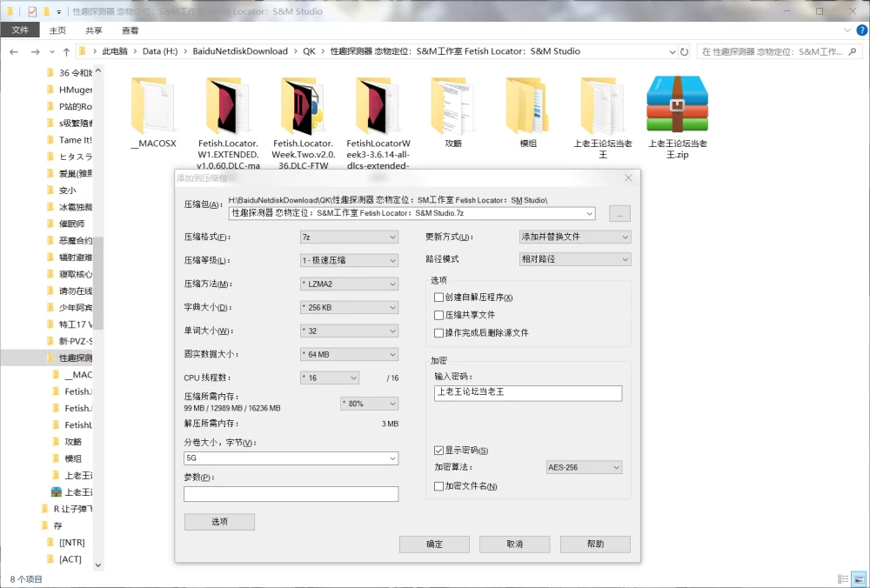Viewport: 870px width, 588px height.
Task: Click 确定 to start compression
Action: pos(434,545)
